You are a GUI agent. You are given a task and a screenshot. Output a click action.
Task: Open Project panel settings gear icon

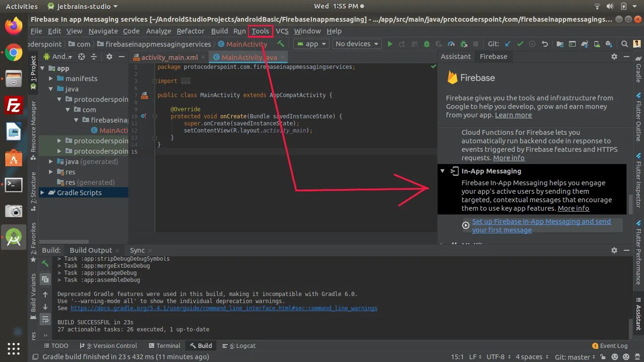coord(109,57)
